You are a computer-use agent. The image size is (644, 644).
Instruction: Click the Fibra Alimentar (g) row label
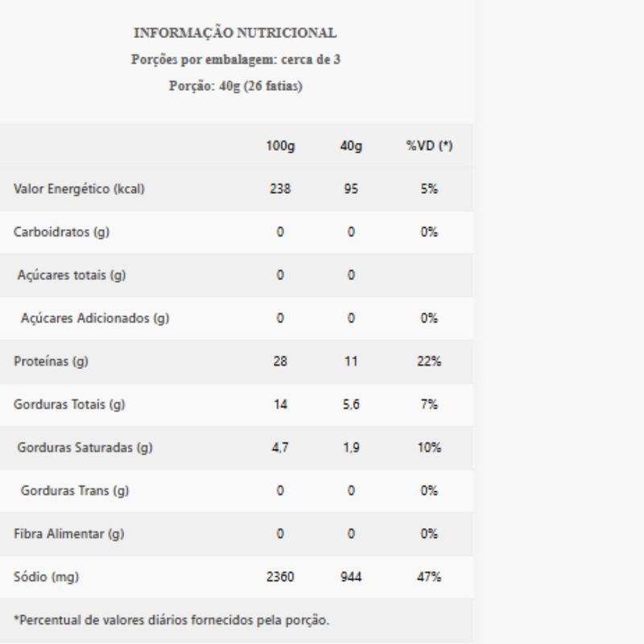coord(67,534)
